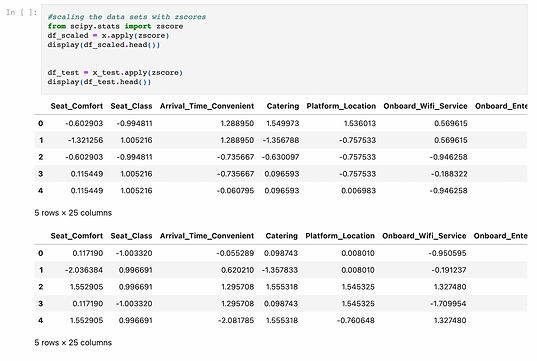Select Platform_Location header in lower table
Screen dimensions: 537x361
point(340,236)
